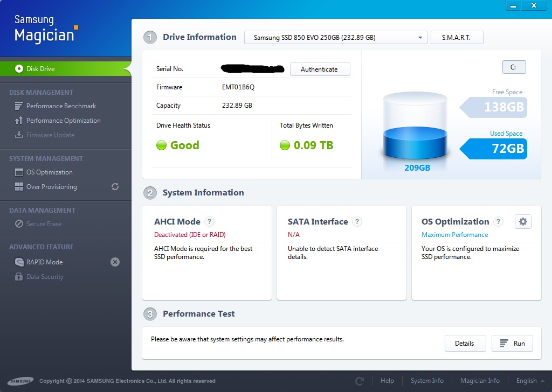Open Data Security page
Image resolution: width=552 pixels, height=392 pixels.
[x=45, y=277]
